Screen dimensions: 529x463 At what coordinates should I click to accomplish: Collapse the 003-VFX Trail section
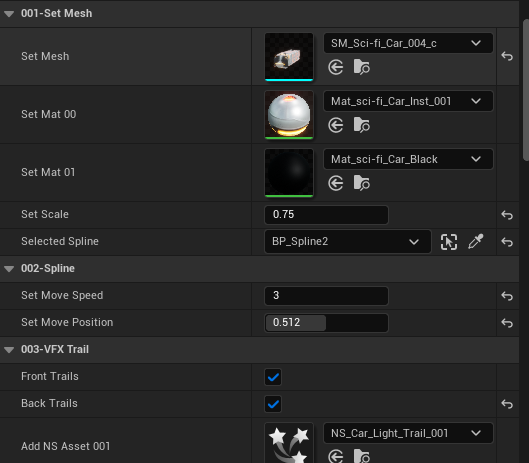(9, 350)
